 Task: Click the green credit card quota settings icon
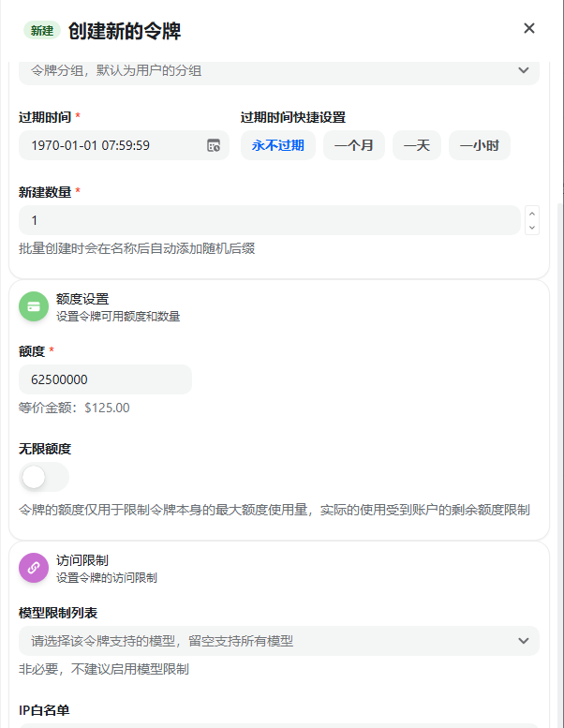point(34,306)
